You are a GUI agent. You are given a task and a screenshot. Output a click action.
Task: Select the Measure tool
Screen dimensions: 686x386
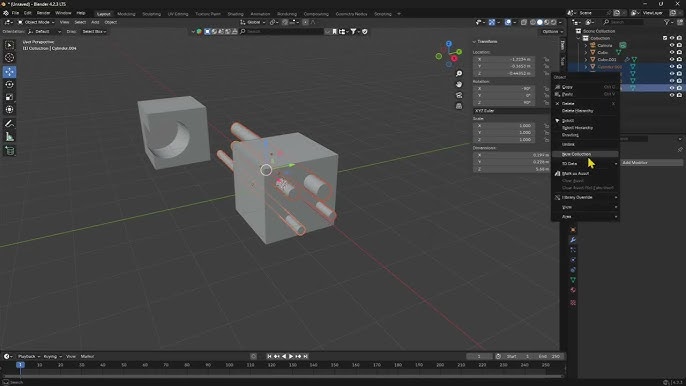point(10,137)
